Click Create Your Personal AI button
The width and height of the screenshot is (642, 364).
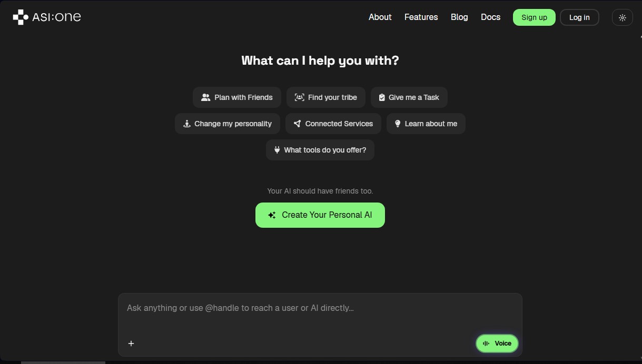(x=320, y=215)
